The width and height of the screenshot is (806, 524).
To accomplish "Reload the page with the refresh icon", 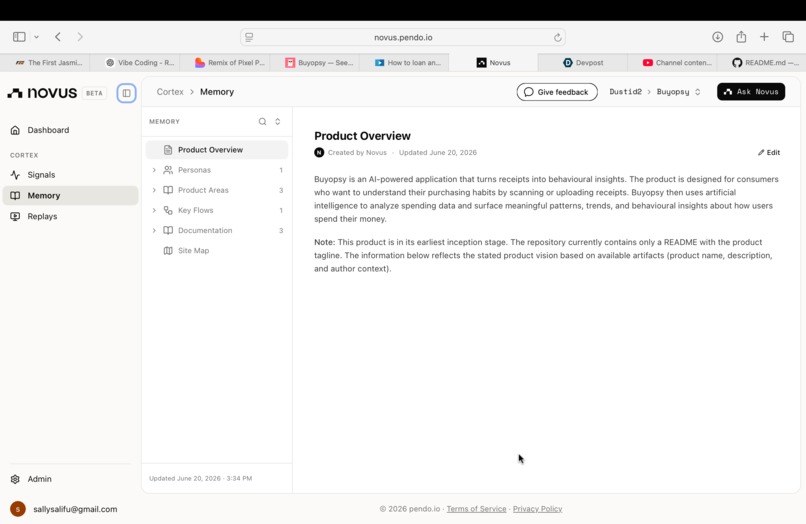I will tap(557, 37).
